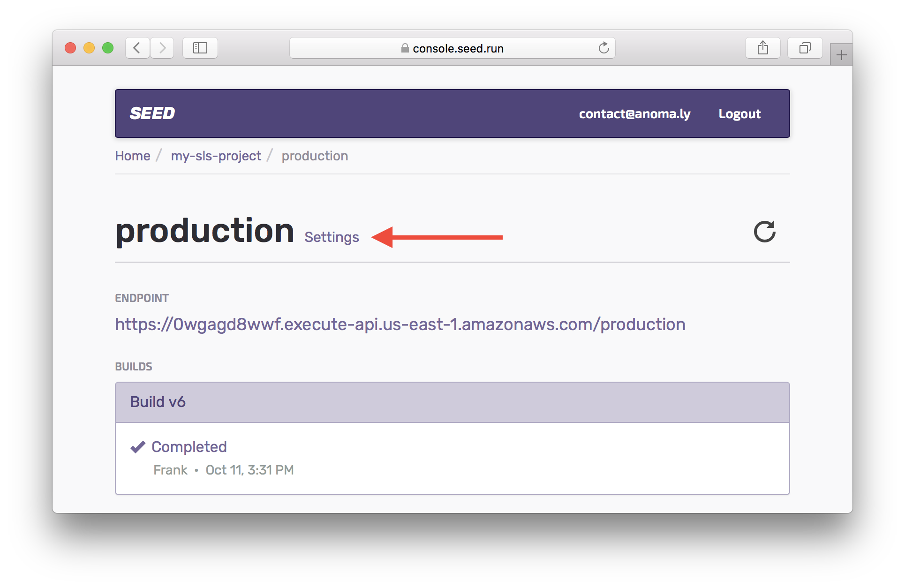
Task: Open the production API endpoint URL
Action: tap(400, 324)
